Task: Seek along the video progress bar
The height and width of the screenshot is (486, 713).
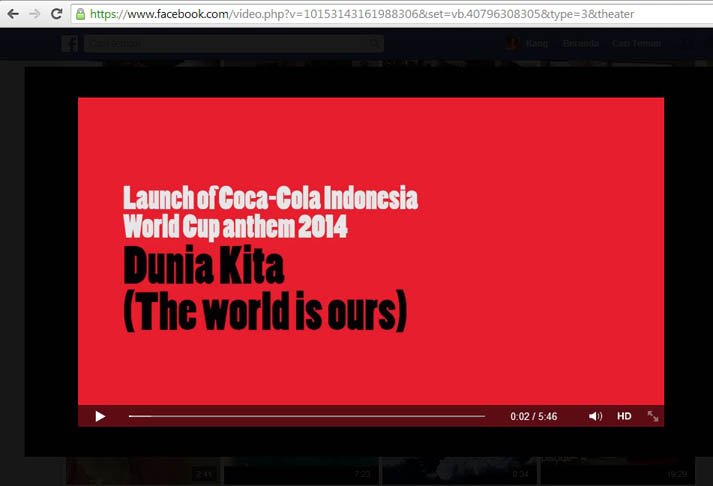Action: click(306, 416)
